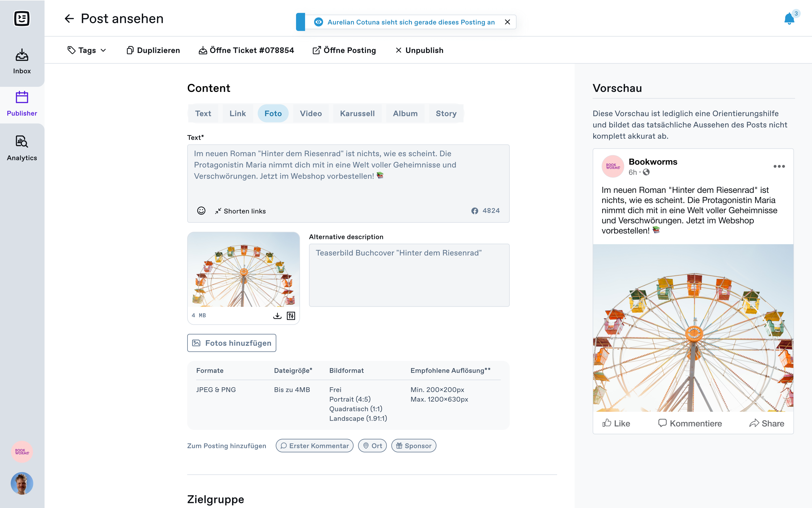Open the Erster Kommentar expander

click(x=315, y=445)
